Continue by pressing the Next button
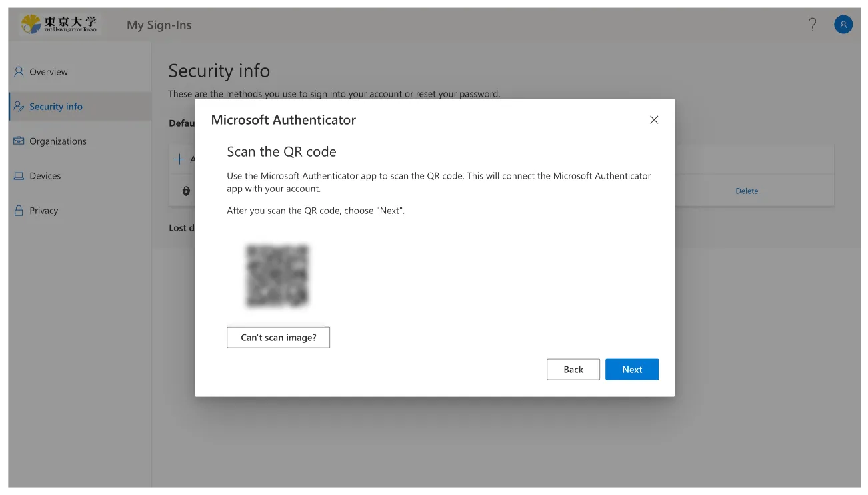This screenshot has height=495, width=868. (x=632, y=370)
